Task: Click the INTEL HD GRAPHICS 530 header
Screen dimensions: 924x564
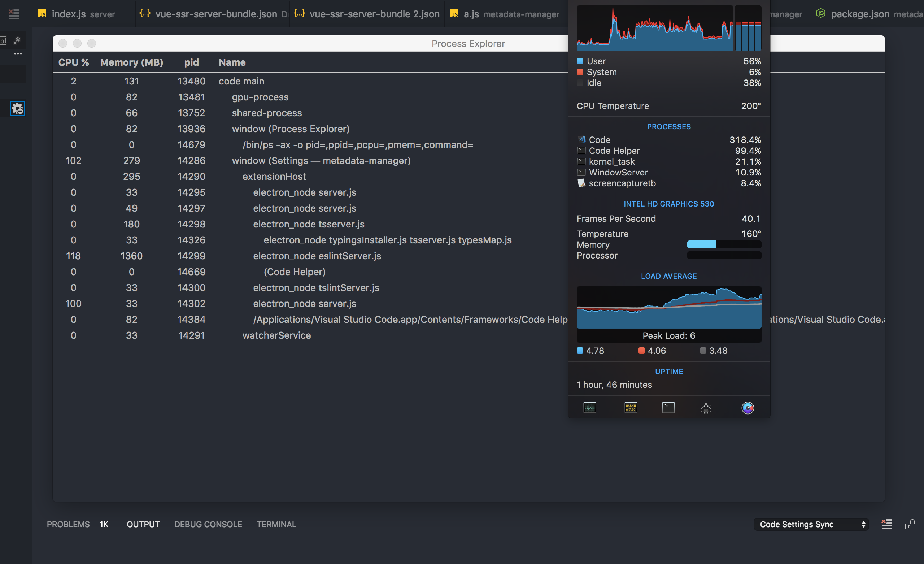Action: click(668, 204)
